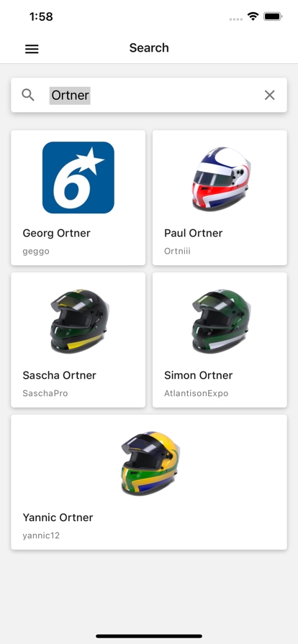Image resolution: width=298 pixels, height=644 pixels.
Task: Tap Sascha Ortner's black and yellow helmet
Action: 78,321
